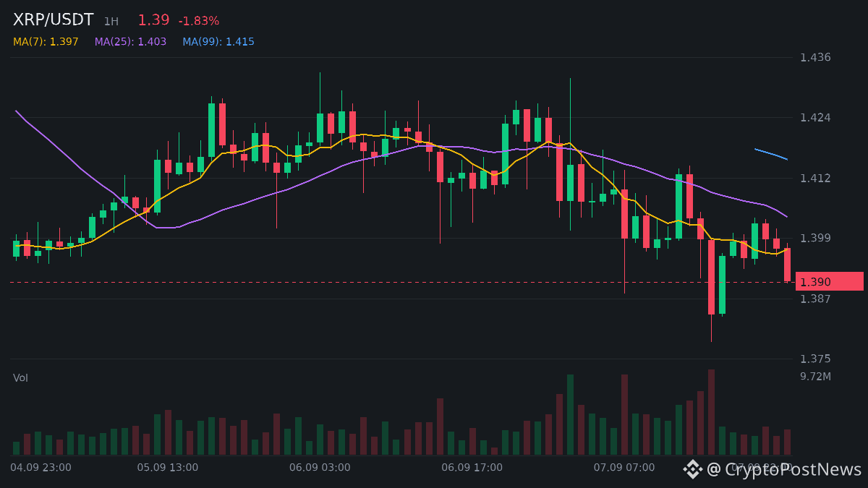Click the Vol panel label
The height and width of the screenshot is (488, 868).
point(20,378)
